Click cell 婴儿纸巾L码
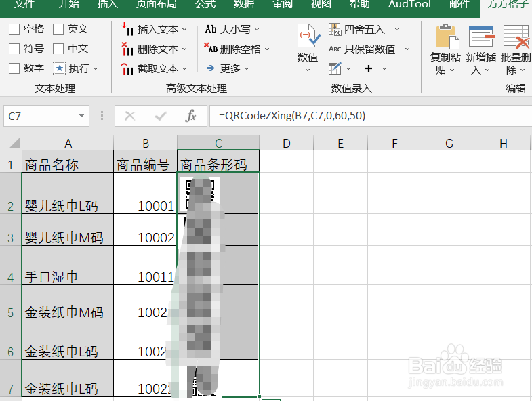This screenshot has width=532, height=401. pos(68,193)
